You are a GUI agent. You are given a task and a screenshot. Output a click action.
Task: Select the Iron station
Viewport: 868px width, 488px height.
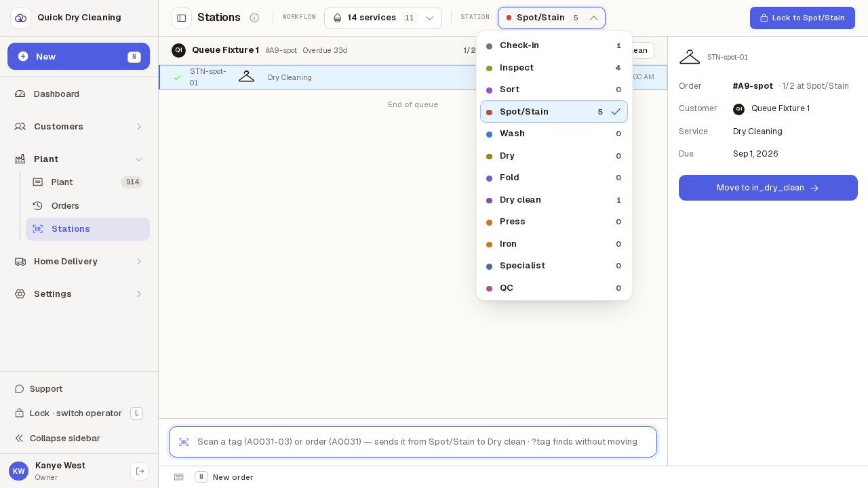(554, 244)
